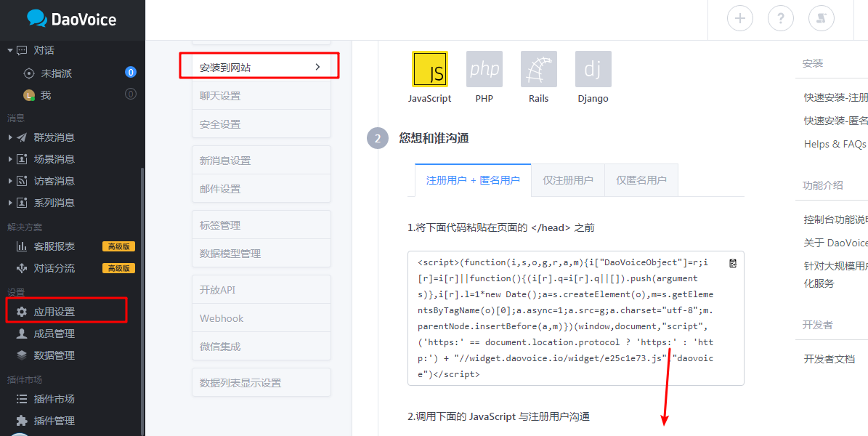This screenshot has width=868, height=436.
Task: Open 开放API settings entry
Action: coord(261,290)
